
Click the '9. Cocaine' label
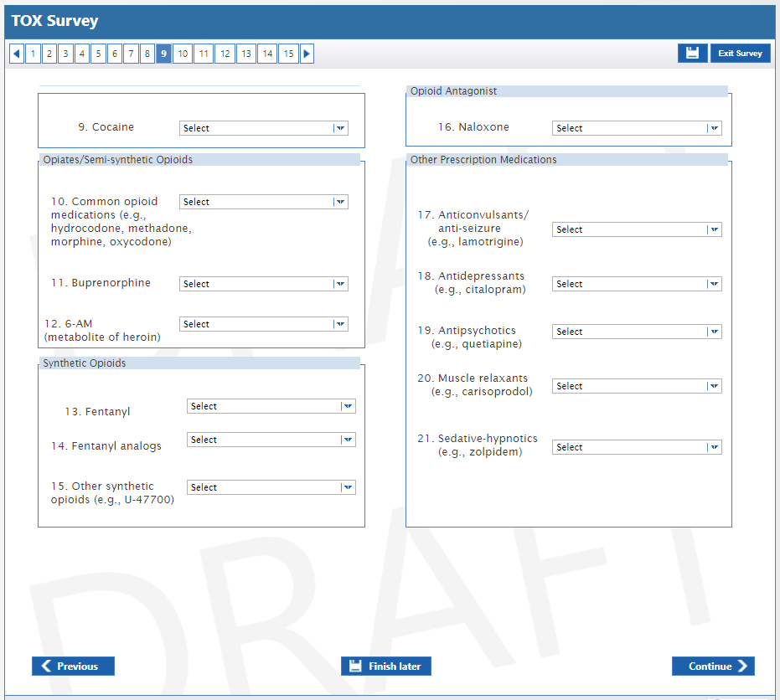pyautogui.click(x=106, y=127)
